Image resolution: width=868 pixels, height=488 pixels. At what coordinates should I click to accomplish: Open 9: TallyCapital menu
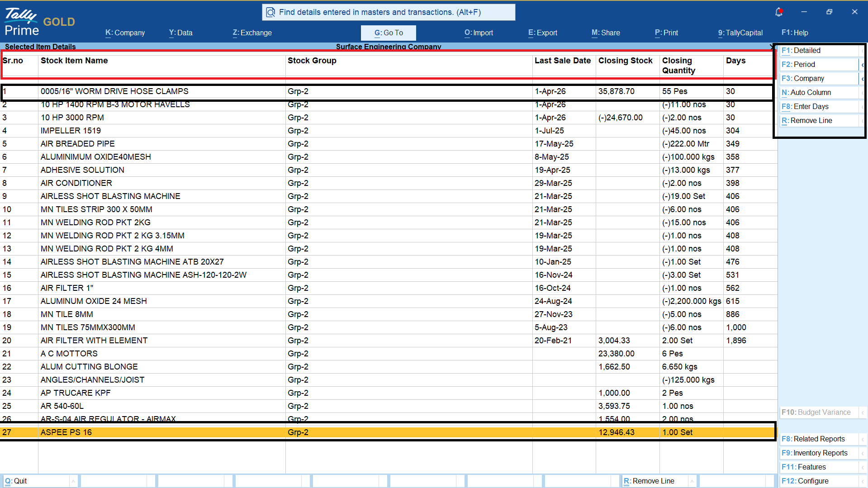click(740, 33)
